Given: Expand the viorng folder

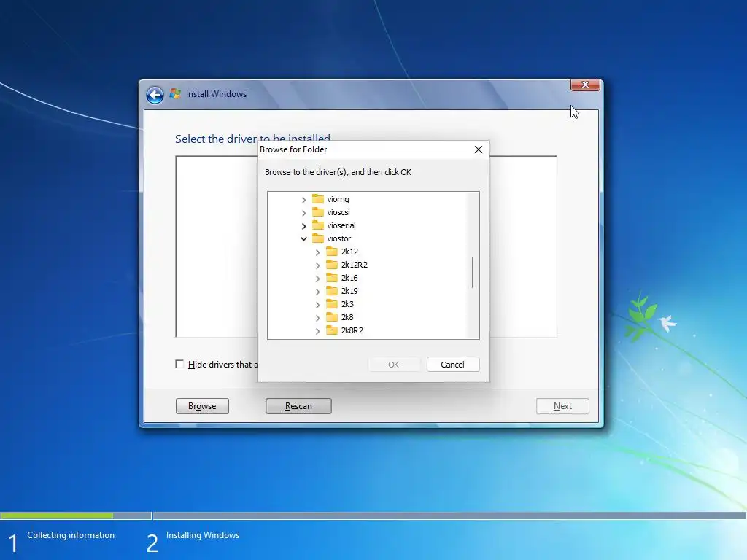Looking at the screenshot, I should tap(304, 200).
